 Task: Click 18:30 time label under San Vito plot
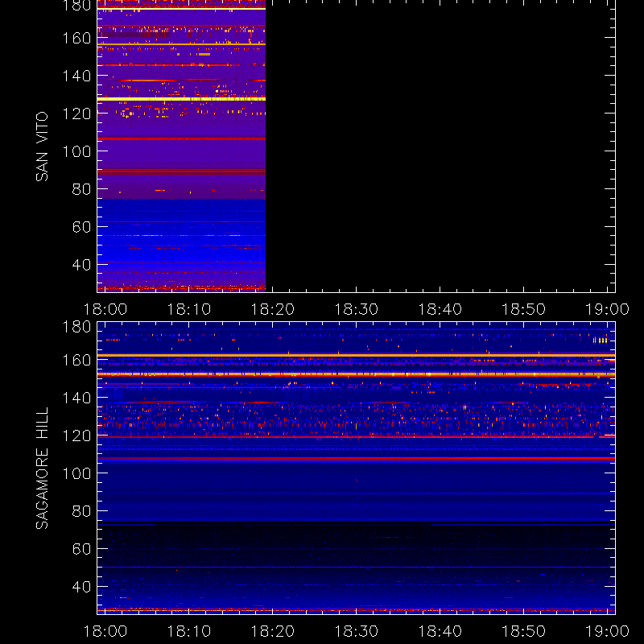click(x=357, y=309)
